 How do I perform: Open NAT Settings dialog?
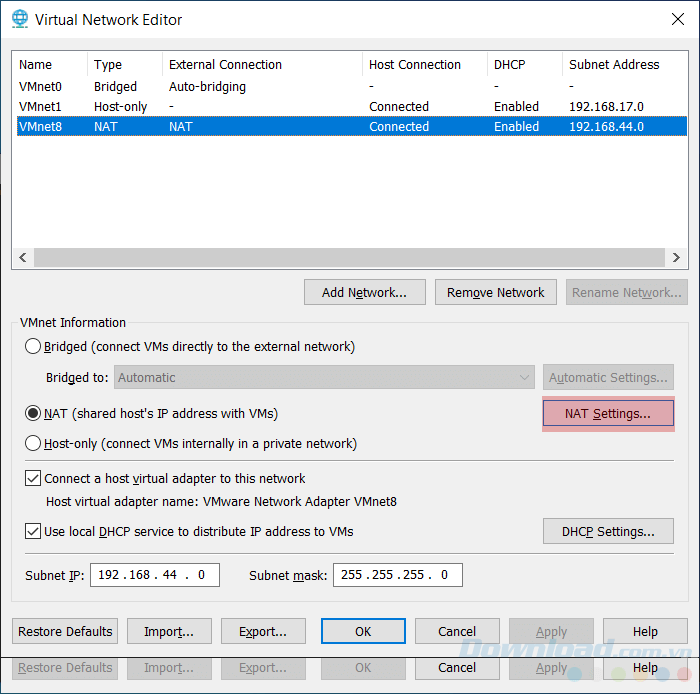(x=608, y=413)
